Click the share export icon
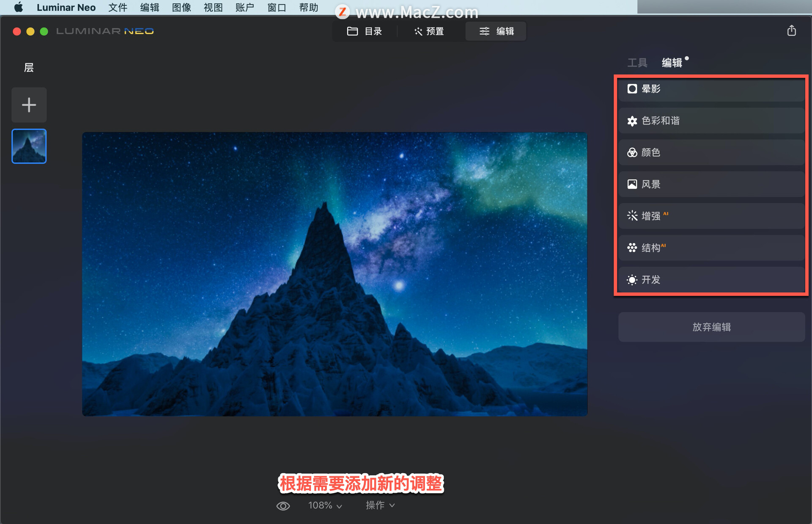 coord(791,30)
